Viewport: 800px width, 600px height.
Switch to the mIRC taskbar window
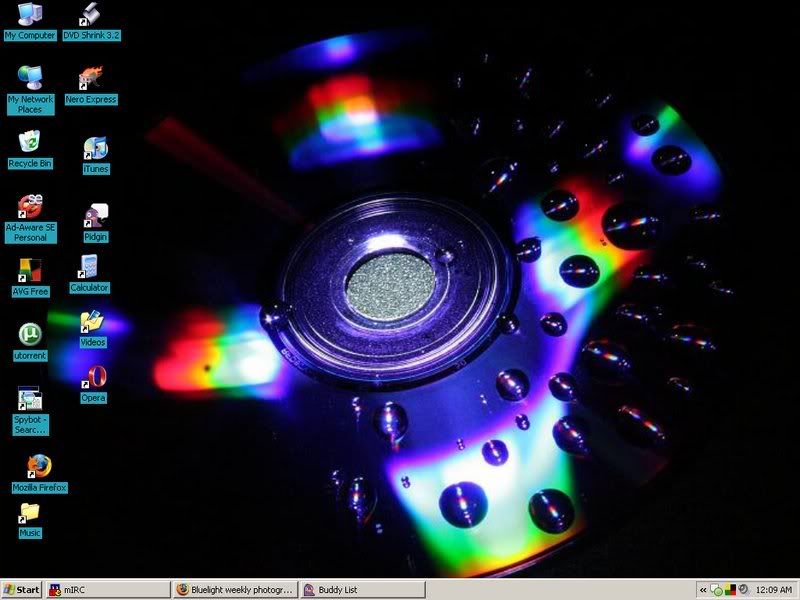(108, 590)
